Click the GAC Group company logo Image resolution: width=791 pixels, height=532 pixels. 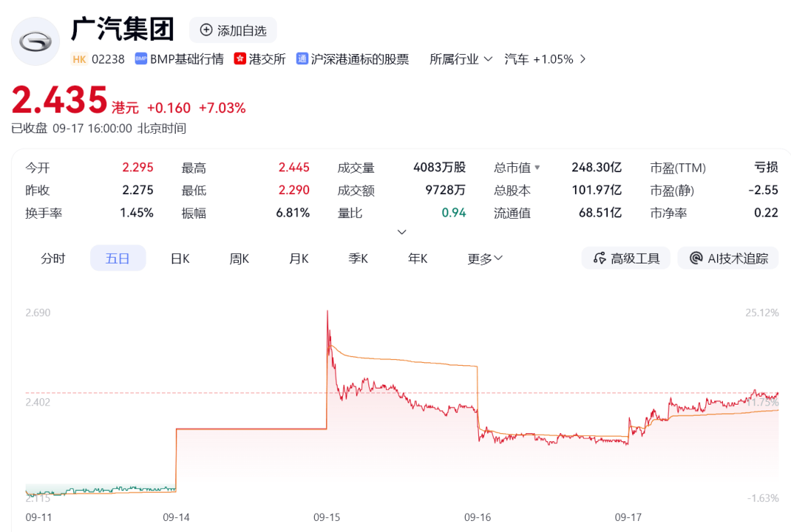pyautogui.click(x=35, y=42)
